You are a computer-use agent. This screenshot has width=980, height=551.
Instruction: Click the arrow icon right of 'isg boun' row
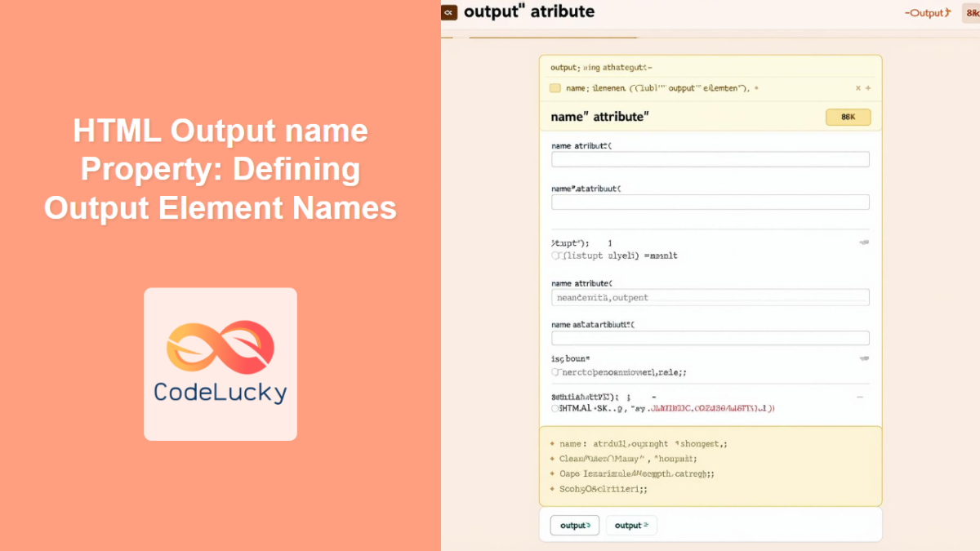click(x=863, y=358)
